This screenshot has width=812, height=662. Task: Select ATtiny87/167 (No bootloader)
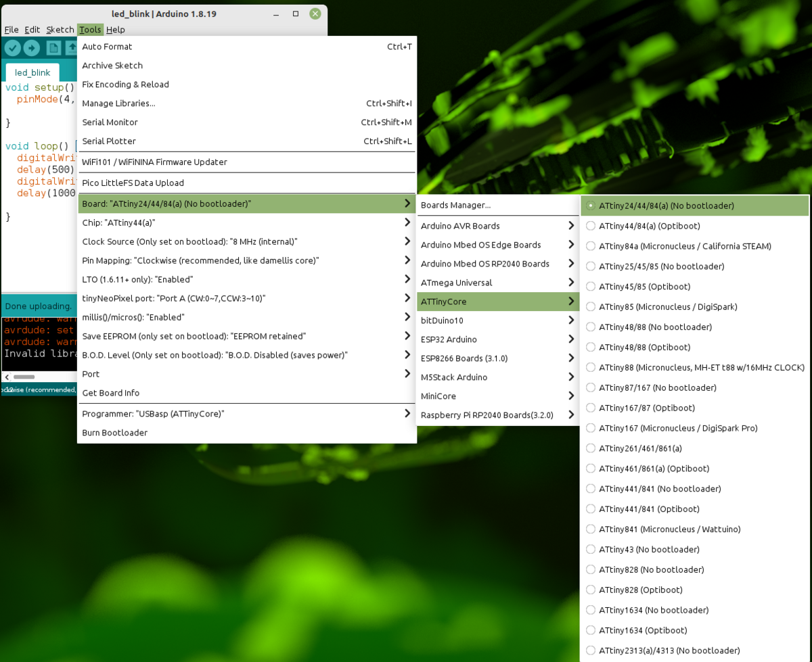click(695, 387)
